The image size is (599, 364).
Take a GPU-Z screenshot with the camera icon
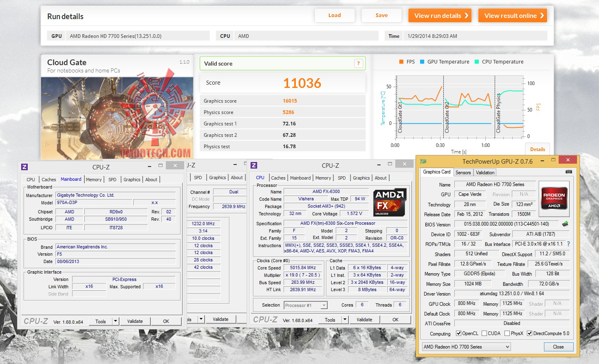(569, 172)
